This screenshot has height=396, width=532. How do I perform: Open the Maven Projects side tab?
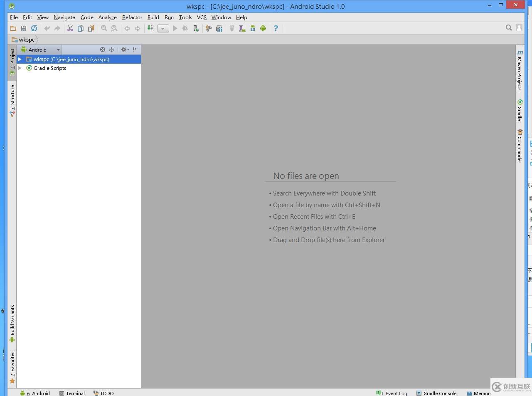click(520, 70)
